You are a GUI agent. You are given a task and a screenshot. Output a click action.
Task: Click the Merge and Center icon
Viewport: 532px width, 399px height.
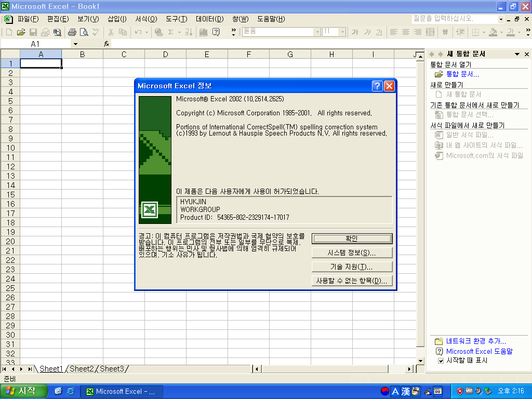[430, 32]
